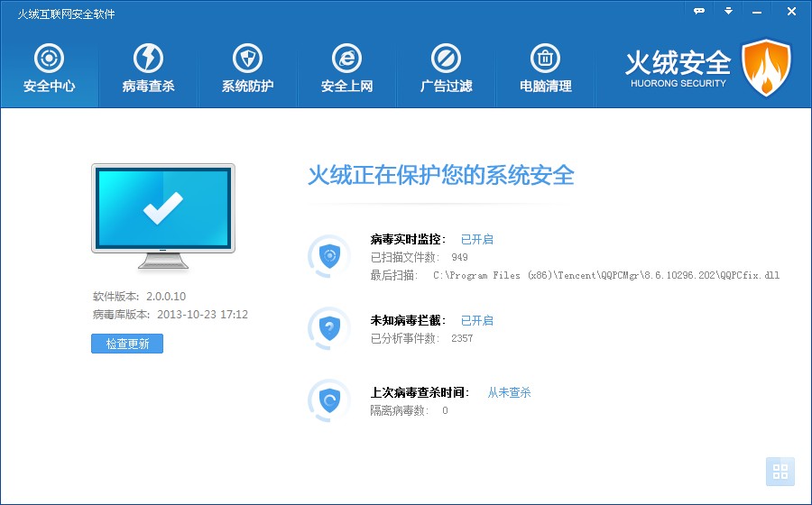812x505 pixels.
Task: Switch to the 病毒查杀 virus scan tab
Action: tap(148, 69)
